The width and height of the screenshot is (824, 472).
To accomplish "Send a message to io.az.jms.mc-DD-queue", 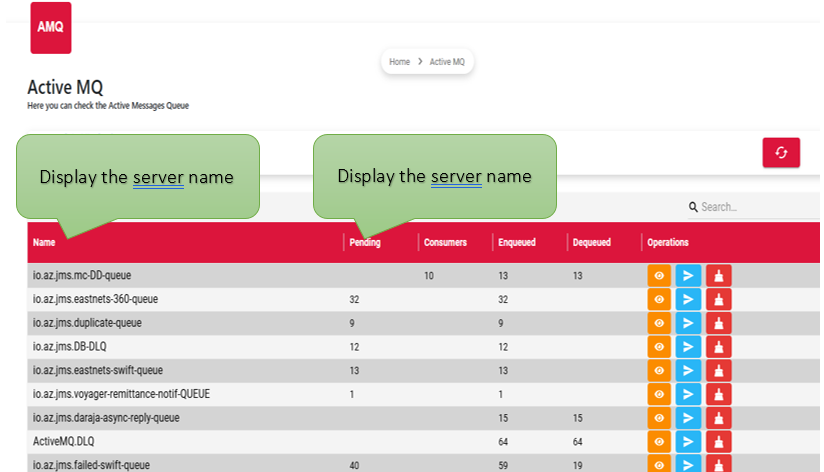I will [688, 275].
